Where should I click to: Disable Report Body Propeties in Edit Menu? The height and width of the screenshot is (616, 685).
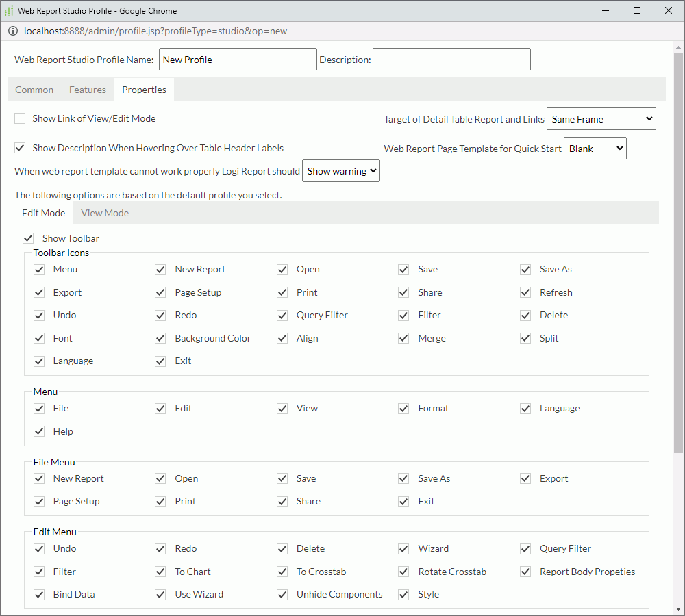tap(525, 572)
